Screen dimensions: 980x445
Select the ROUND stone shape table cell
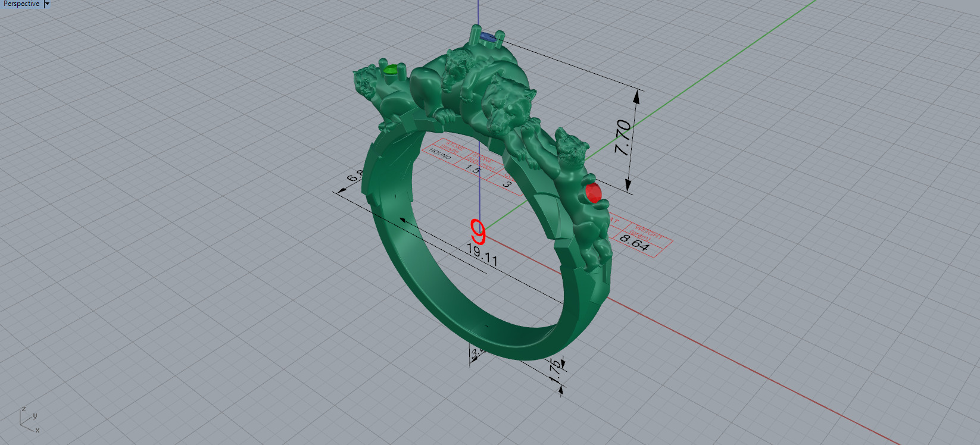[441, 153]
